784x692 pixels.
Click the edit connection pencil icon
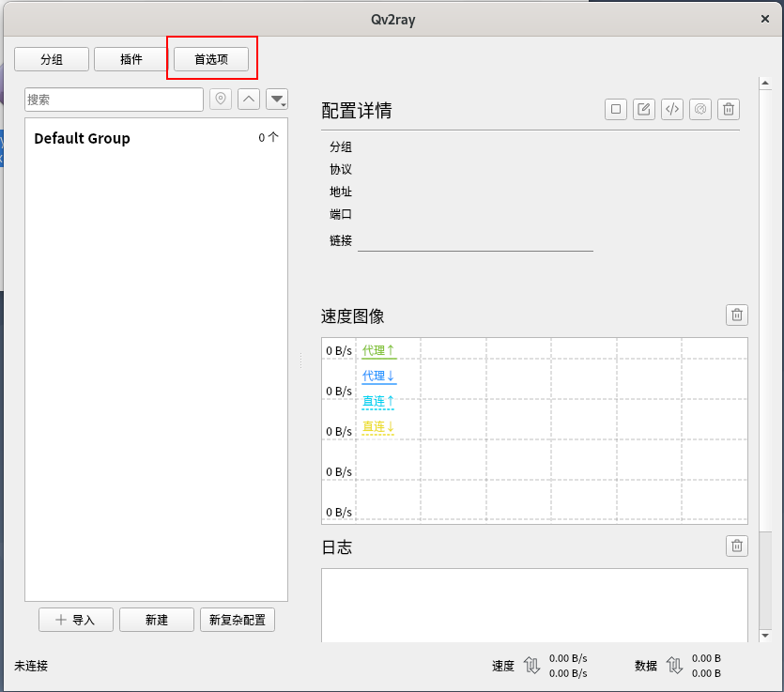[644, 109]
